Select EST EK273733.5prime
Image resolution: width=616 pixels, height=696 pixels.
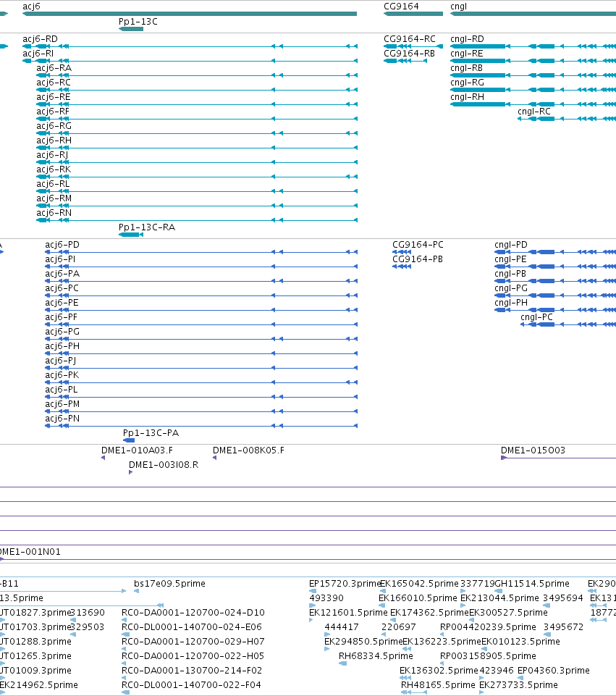518,685
